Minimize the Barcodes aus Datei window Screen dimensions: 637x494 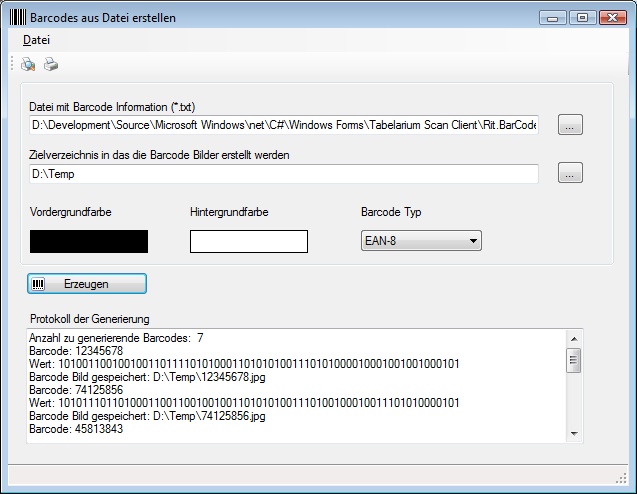[x=552, y=17]
